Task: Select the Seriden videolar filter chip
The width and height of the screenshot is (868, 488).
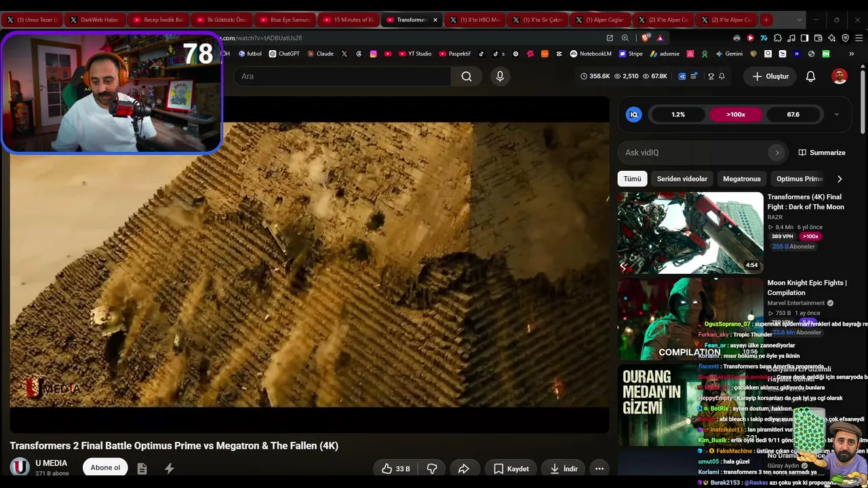Action: point(682,179)
